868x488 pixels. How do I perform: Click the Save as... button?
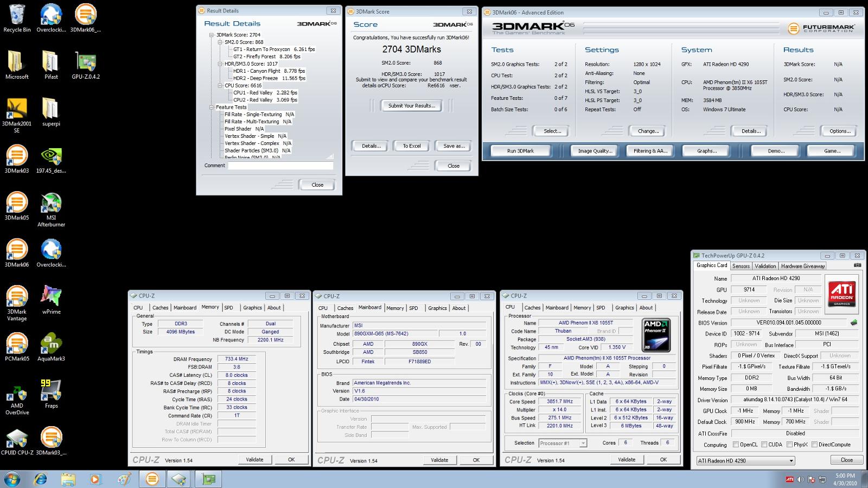(454, 146)
